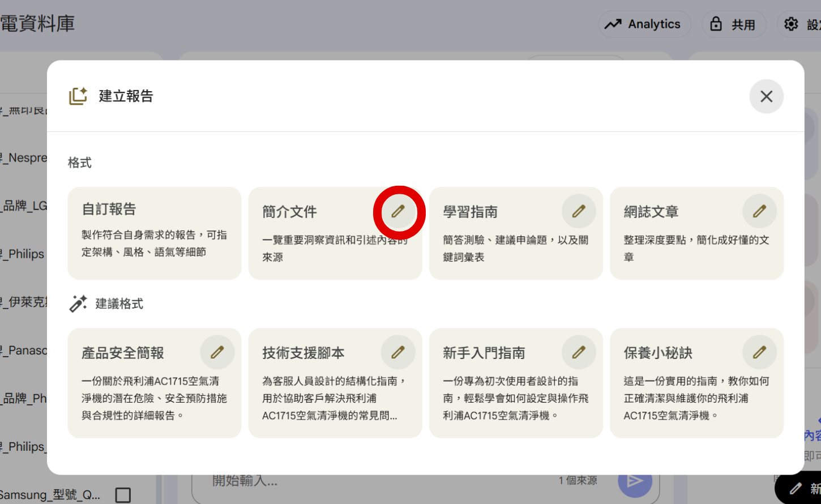Screen dimensions: 821x504
Task: Dismiss the 建立報告 dialog with X
Action: coord(766,96)
